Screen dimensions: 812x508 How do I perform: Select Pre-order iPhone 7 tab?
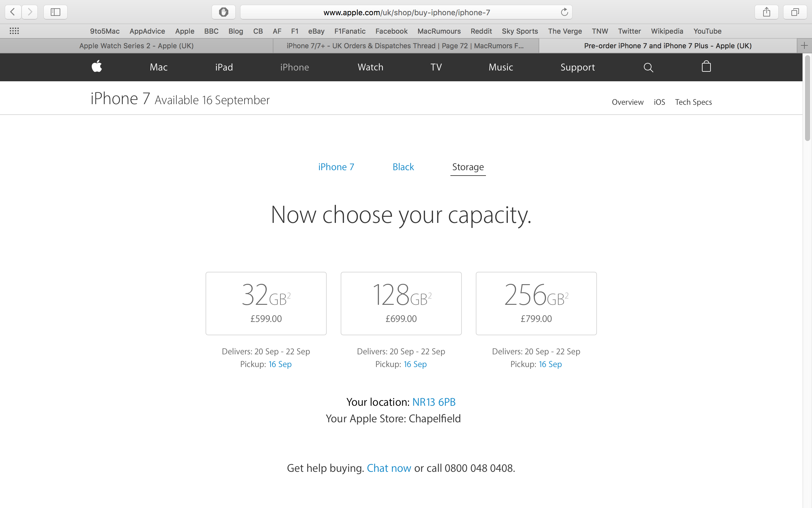click(668, 46)
